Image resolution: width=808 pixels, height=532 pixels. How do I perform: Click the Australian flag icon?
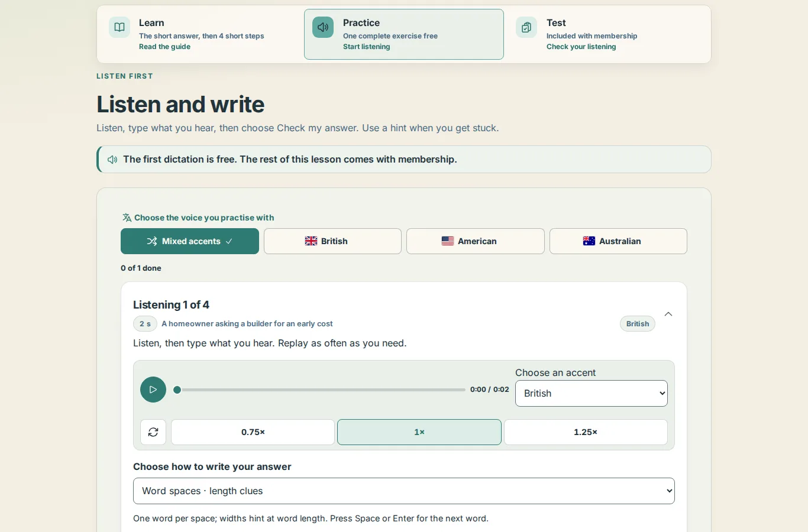(x=589, y=241)
